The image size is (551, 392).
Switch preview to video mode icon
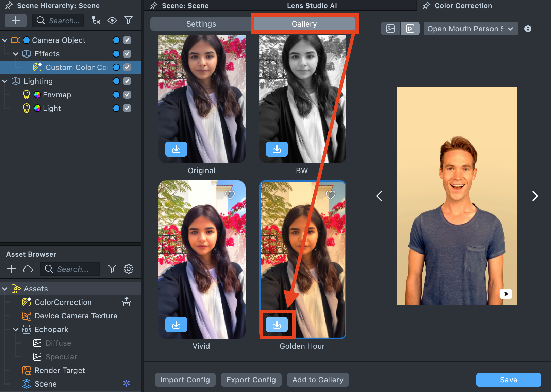(x=410, y=29)
